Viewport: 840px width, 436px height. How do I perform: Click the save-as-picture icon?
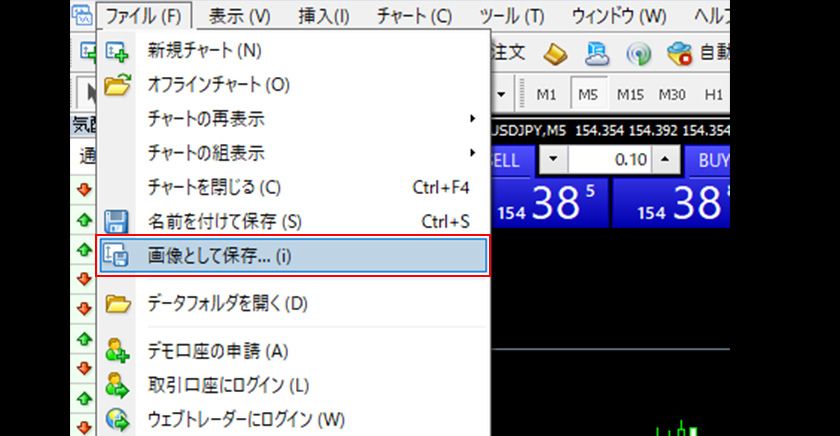coord(116,255)
